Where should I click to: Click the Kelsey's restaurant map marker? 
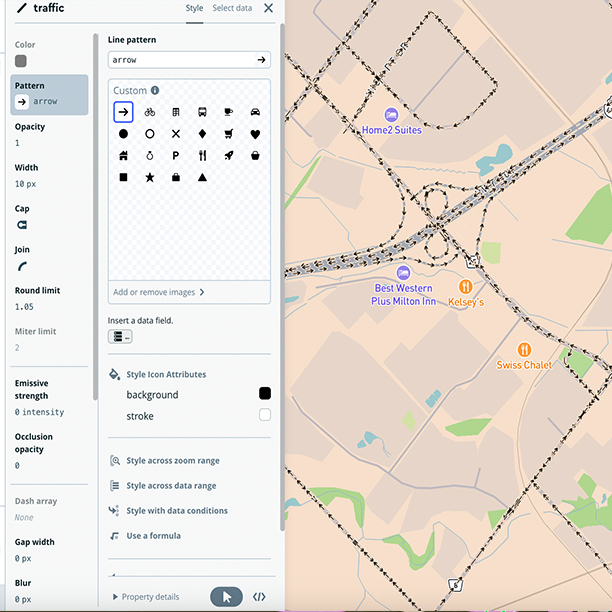(x=465, y=287)
